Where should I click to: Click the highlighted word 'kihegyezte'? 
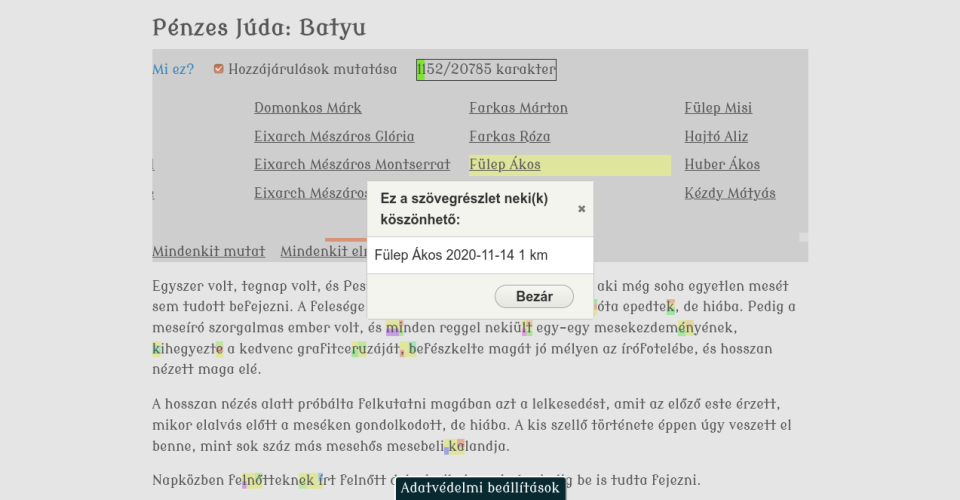coord(188,349)
